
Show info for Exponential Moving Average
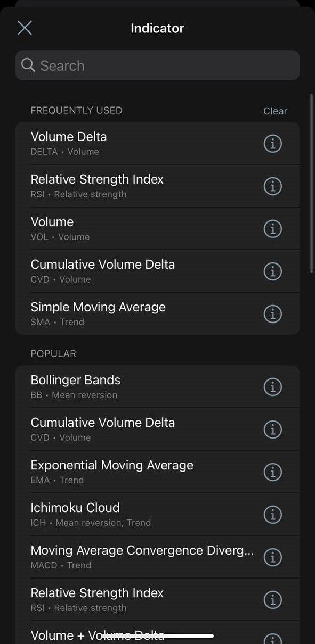(x=272, y=472)
